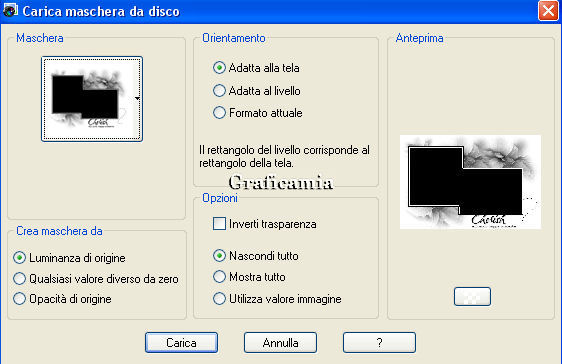
Task: Select Nascondi tutto option
Action: click(x=256, y=256)
